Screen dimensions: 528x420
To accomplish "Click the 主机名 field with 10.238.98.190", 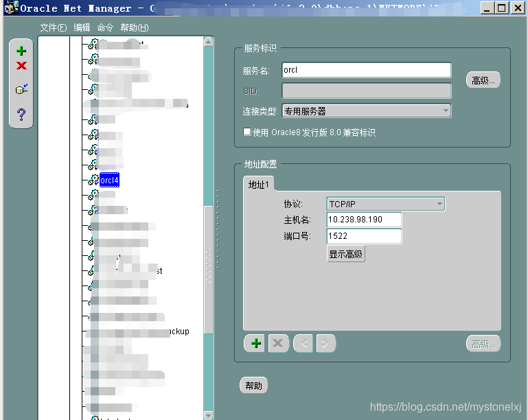I will coord(364,220).
